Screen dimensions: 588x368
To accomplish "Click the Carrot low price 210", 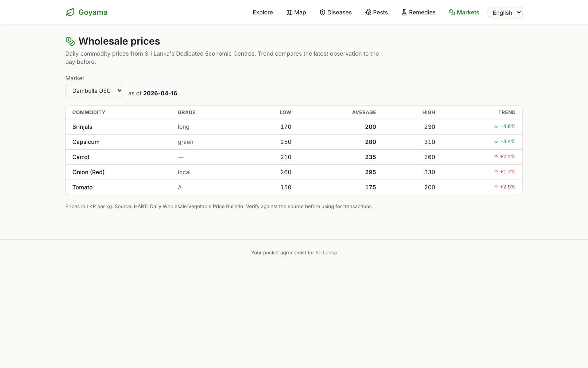I will pyautogui.click(x=286, y=157).
